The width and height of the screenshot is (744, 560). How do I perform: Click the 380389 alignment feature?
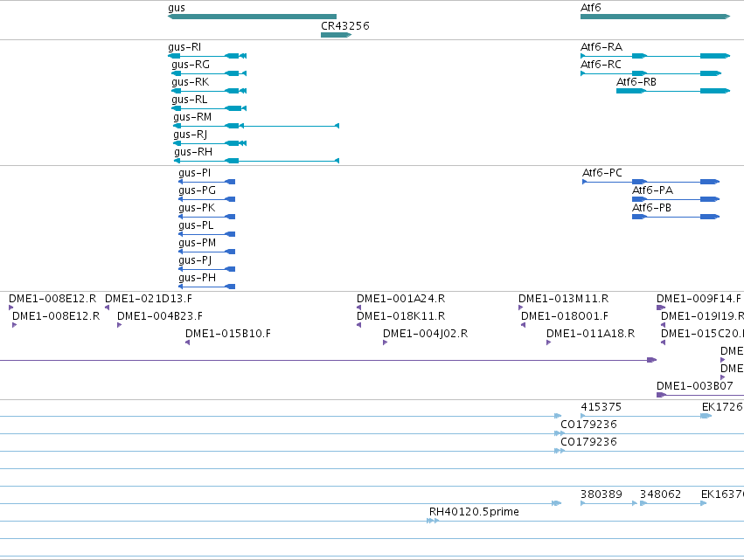pyautogui.click(x=608, y=503)
